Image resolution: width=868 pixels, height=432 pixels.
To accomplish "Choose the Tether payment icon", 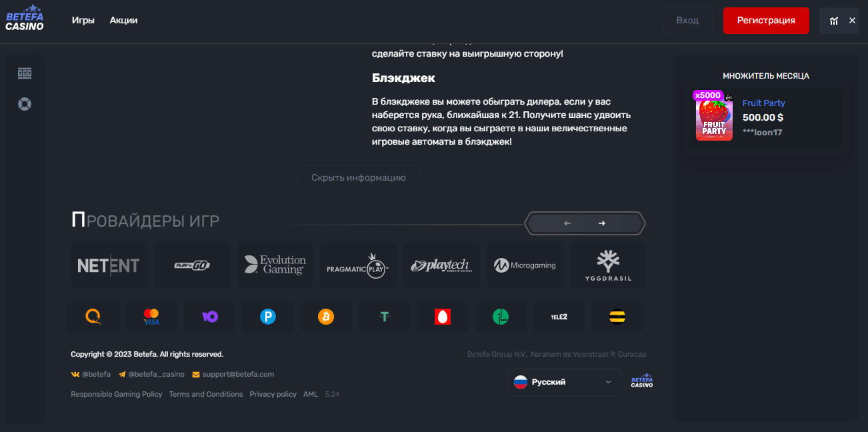I will point(385,317).
